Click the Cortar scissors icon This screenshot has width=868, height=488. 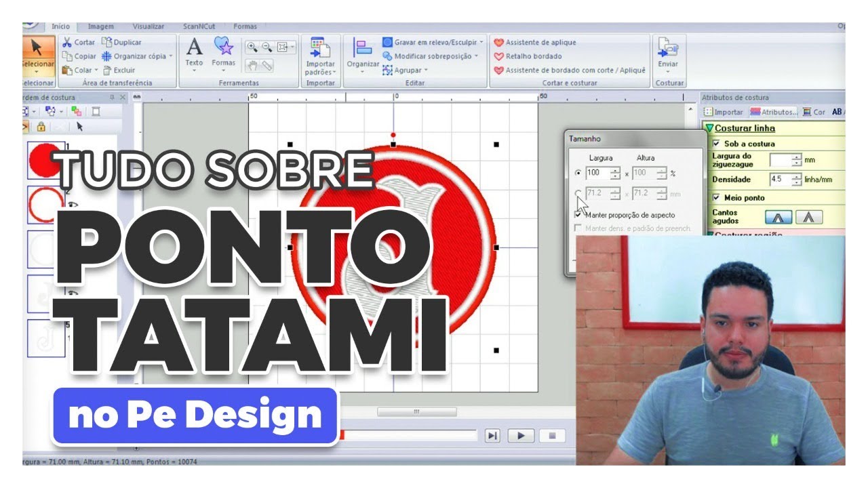[x=67, y=42]
